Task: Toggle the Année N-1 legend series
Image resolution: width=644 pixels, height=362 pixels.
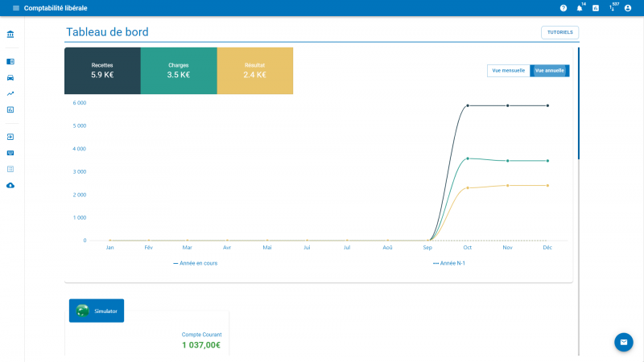Action: coord(449,263)
